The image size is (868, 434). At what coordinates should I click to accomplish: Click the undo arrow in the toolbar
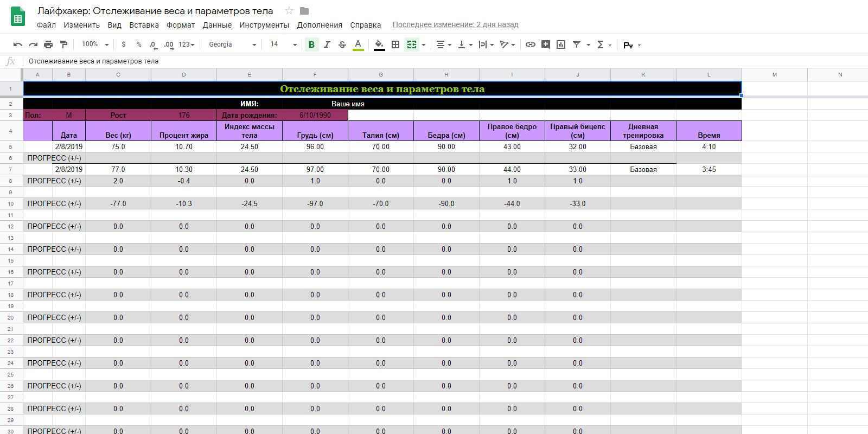[17, 44]
